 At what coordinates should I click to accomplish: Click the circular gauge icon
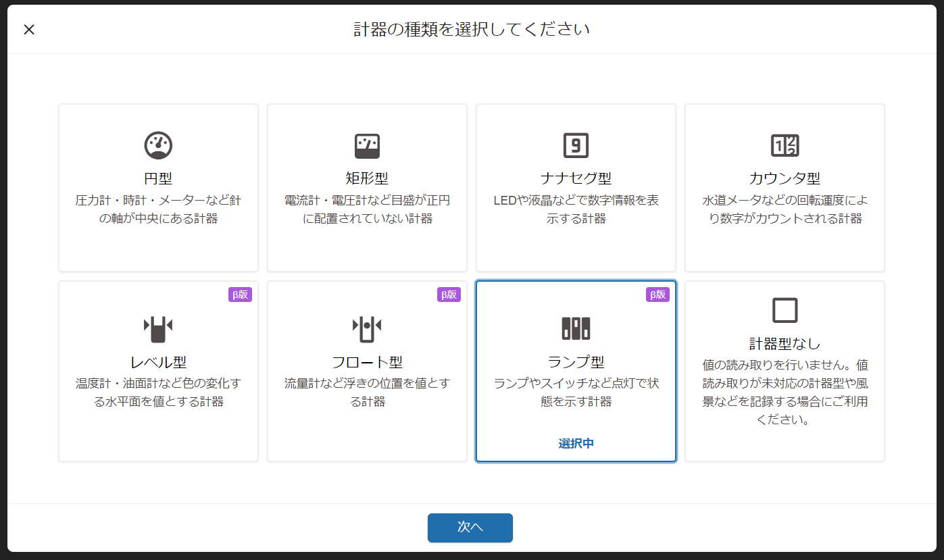pos(158,145)
